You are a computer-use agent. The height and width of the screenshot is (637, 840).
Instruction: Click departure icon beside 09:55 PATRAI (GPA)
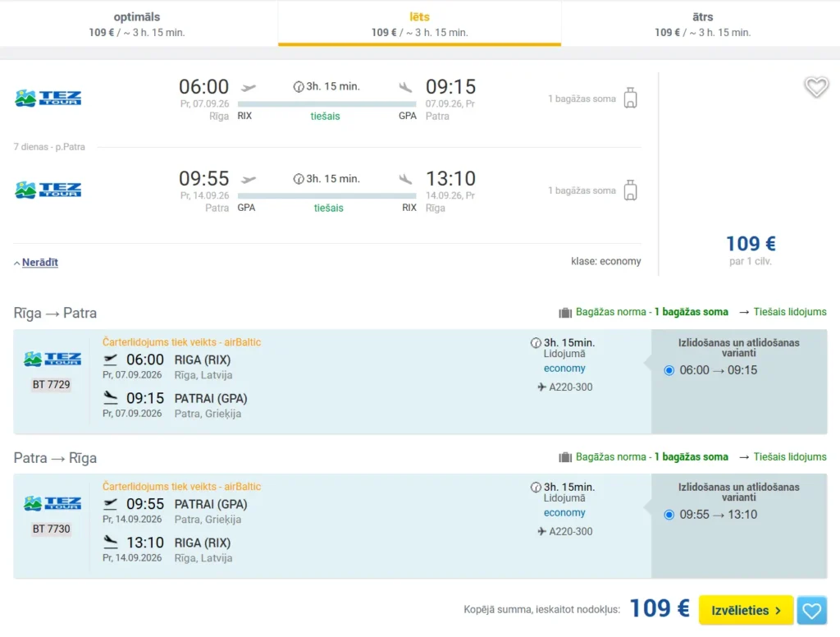[x=111, y=503]
